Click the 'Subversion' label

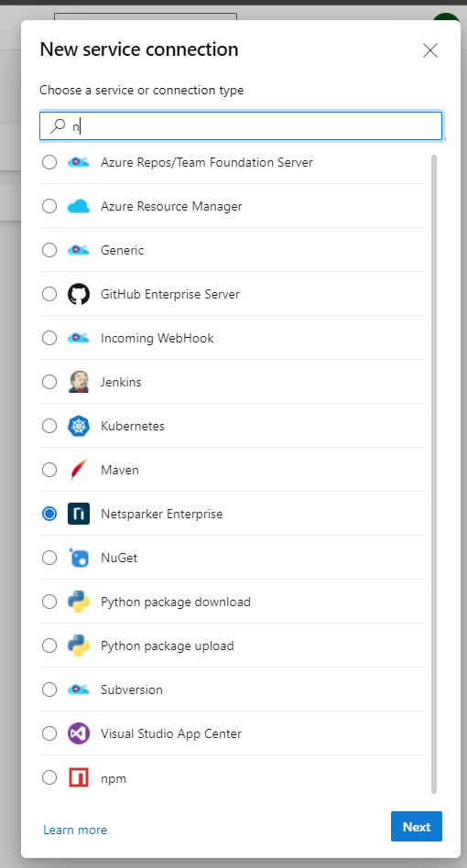point(132,689)
